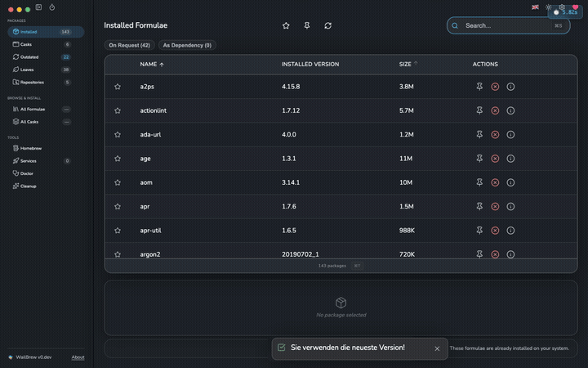Open Leaves in the sidebar
Viewport: 588px width, 368px height.
pyautogui.click(x=46, y=70)
